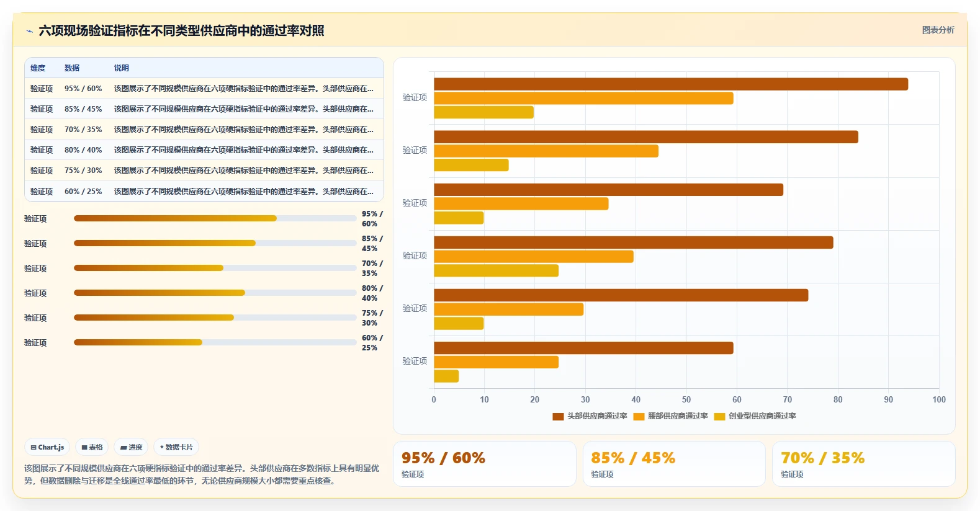Select table cell 75% / 30%

pos(83,171)
